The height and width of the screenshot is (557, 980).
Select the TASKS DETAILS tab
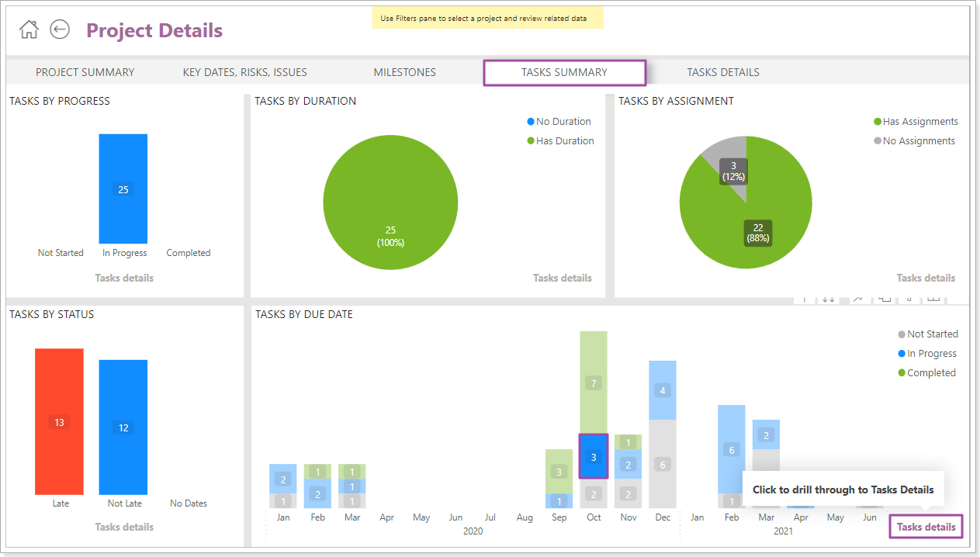[x=722, y=71]
